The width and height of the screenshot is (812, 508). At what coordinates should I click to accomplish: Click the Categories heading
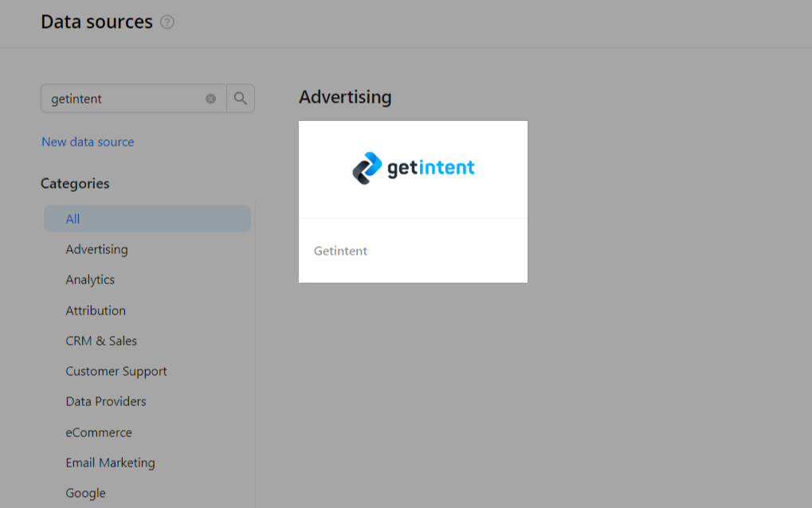click(75, 183)
